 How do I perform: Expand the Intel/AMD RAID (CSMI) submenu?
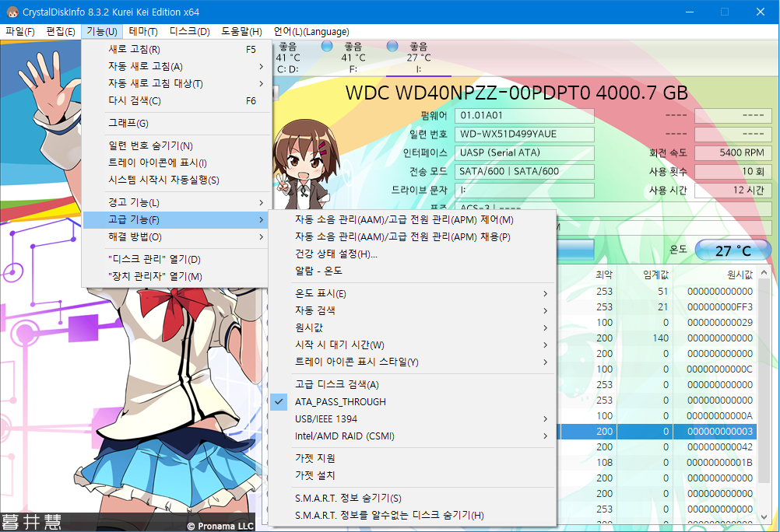pyautogui.click(x=412, y=436)
